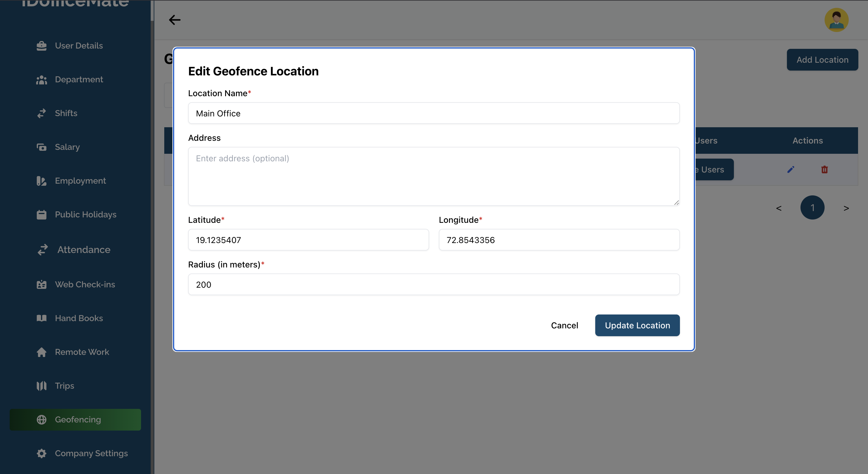868x474 pixels.
Task: Click the Salary wallet icon
Action: coord(42,147)
